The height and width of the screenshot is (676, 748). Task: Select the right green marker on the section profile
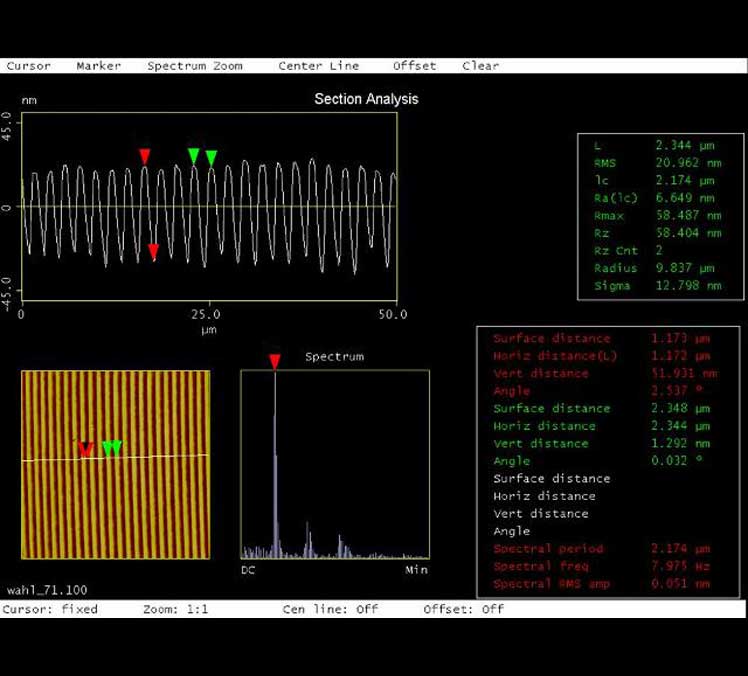click(211, 157)
